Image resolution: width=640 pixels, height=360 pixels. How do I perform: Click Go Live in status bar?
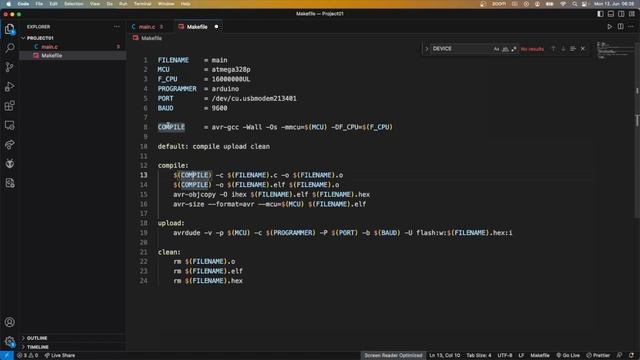pos(568,356)
